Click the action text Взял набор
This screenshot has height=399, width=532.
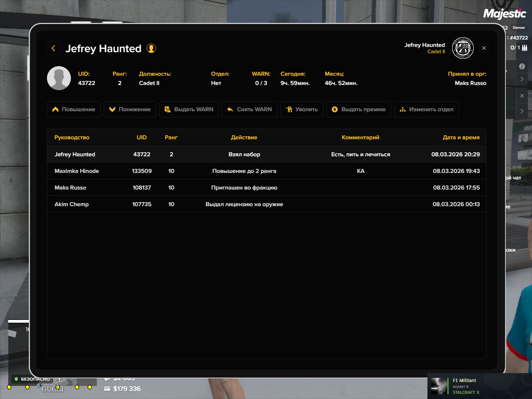(x=244, y=154)
